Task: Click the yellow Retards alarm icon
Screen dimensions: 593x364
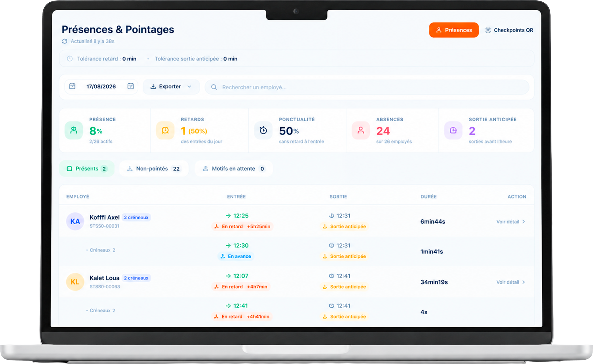Action: tap(165, 130)
